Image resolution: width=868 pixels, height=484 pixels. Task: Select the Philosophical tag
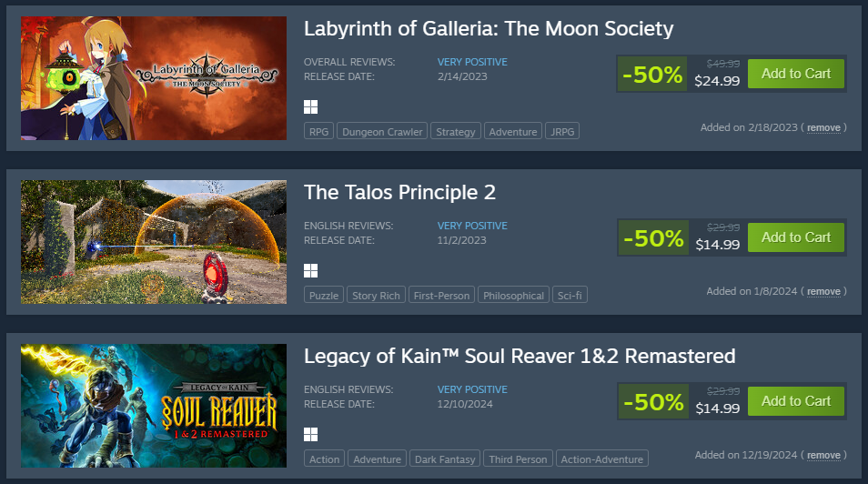514,296
